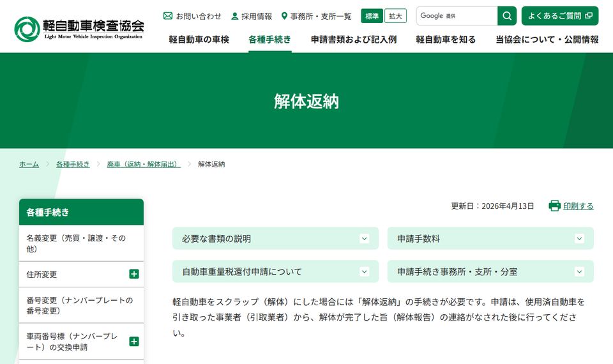Expand 住所変更 with plus icon

134,274
